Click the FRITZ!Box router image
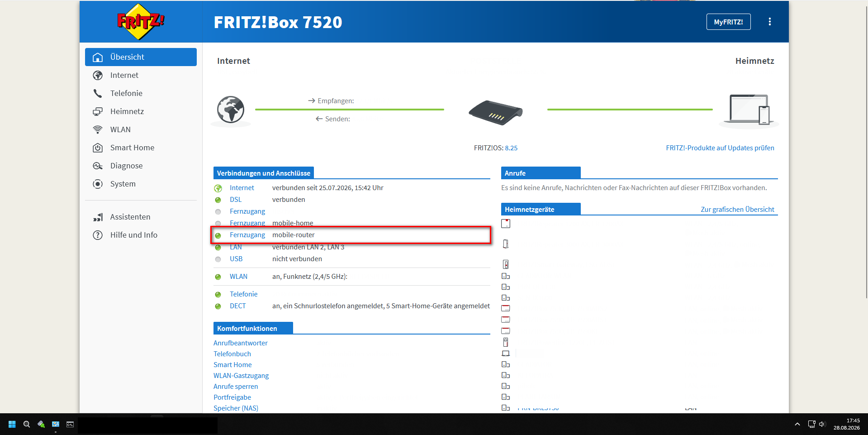The image size is (868, 435). tap(495, 112)
